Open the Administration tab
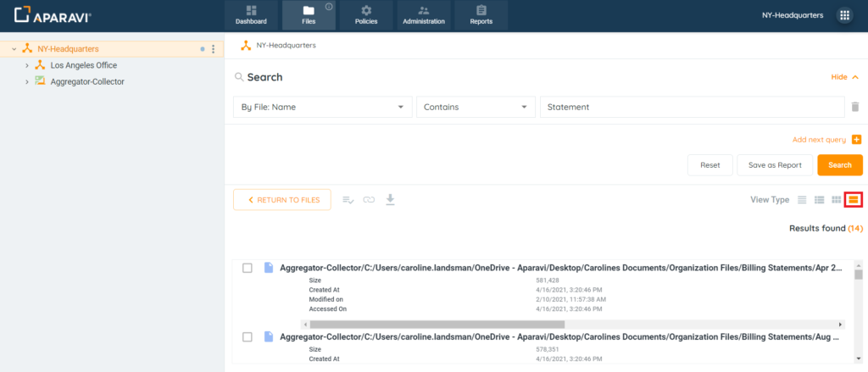This screenshot has width=868, height=372. coord(424,15)
